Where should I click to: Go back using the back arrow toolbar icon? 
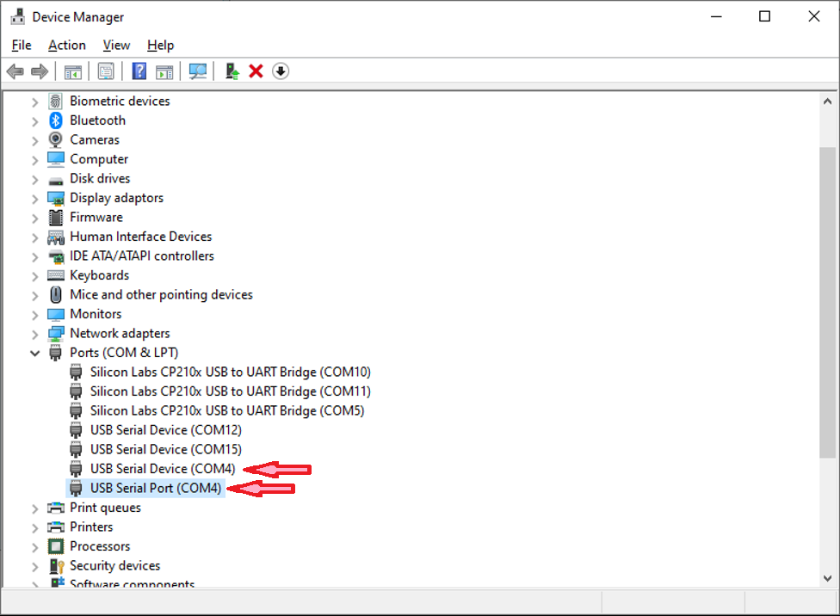pyautogui.click(x=15, y=71)
